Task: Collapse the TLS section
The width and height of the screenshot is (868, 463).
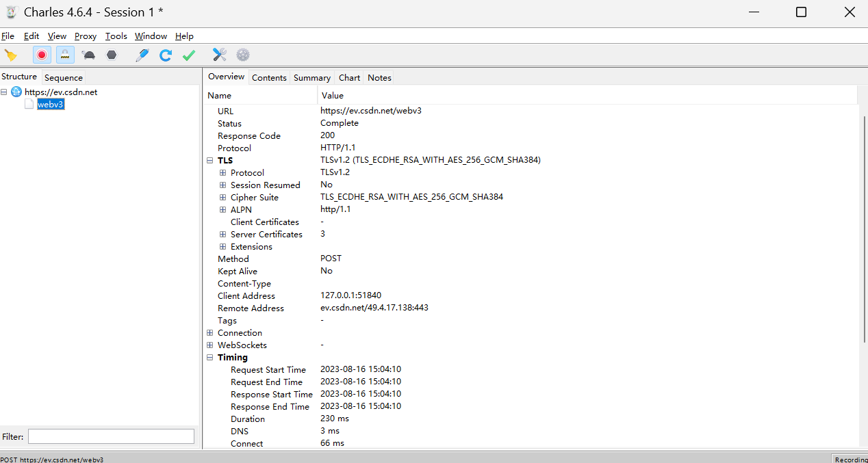Action: [x=210, y=161]
